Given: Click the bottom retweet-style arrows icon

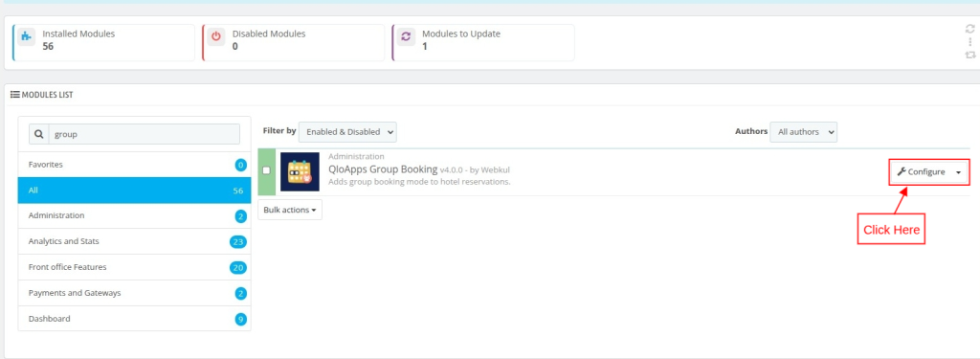Looking at the screenshot, I should [970, 55].
